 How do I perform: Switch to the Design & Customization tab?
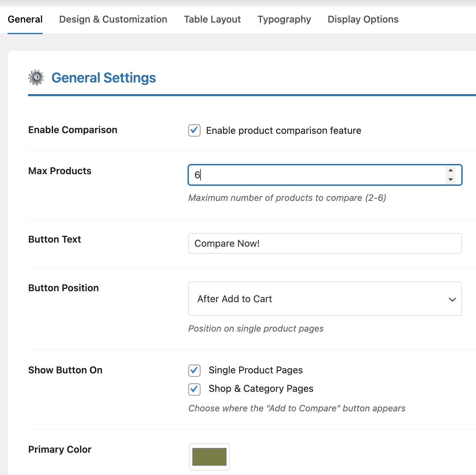[113, 20]
